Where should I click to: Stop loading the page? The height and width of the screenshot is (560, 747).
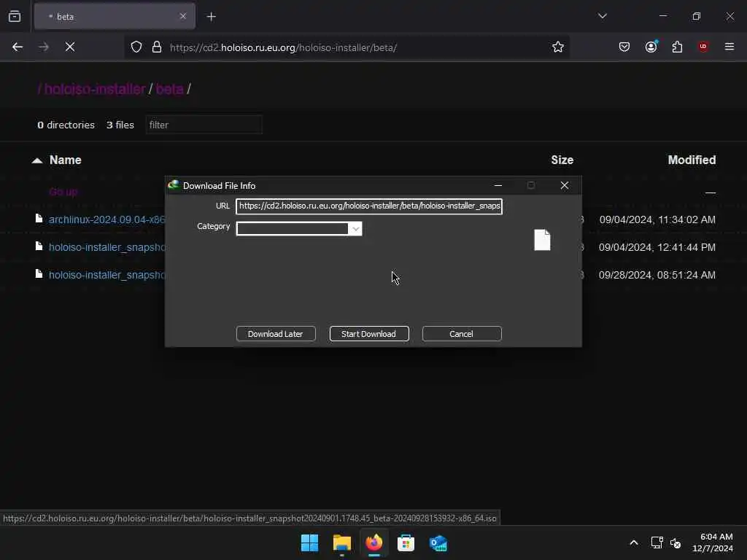[x=70, y=47]
